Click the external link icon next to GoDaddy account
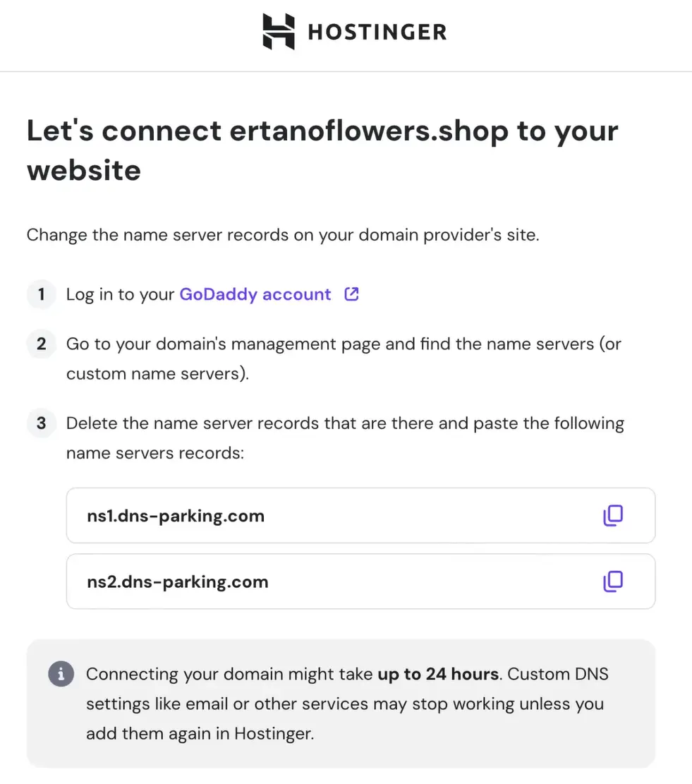 (x=351, y=294)
